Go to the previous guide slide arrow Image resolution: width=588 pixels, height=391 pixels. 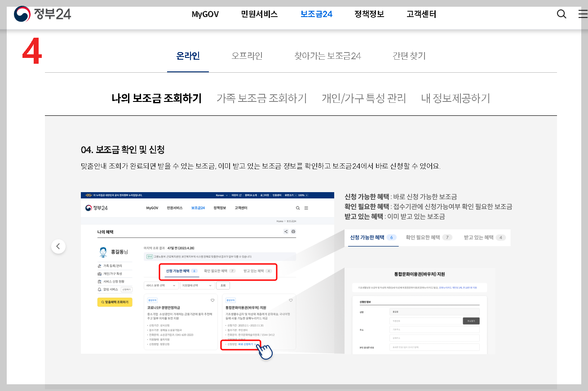[58, 246]
